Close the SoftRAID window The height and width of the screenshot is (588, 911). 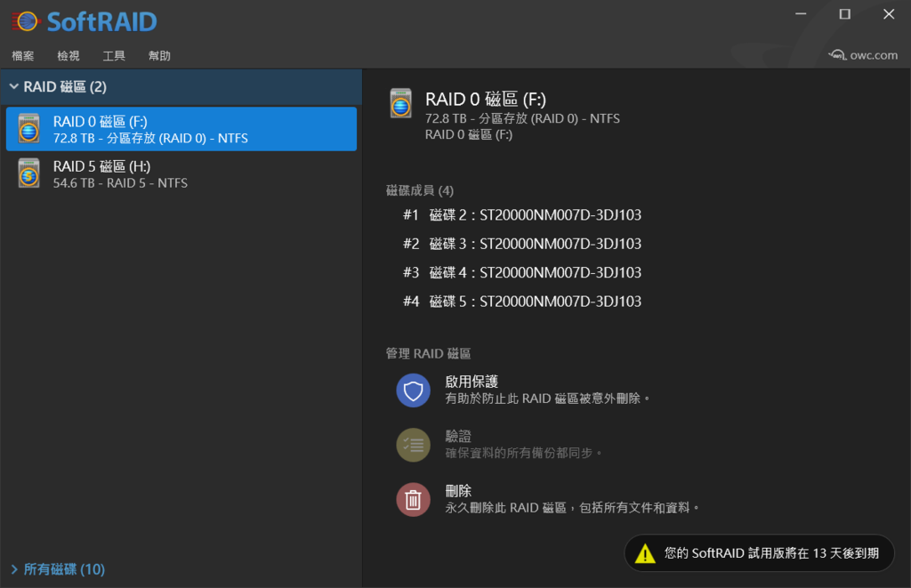889,14
